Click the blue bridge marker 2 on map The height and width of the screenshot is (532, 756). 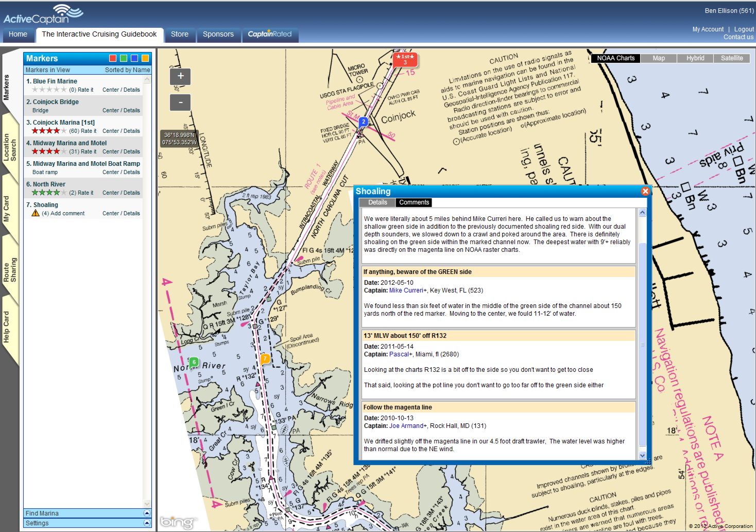tap(363, 122)
